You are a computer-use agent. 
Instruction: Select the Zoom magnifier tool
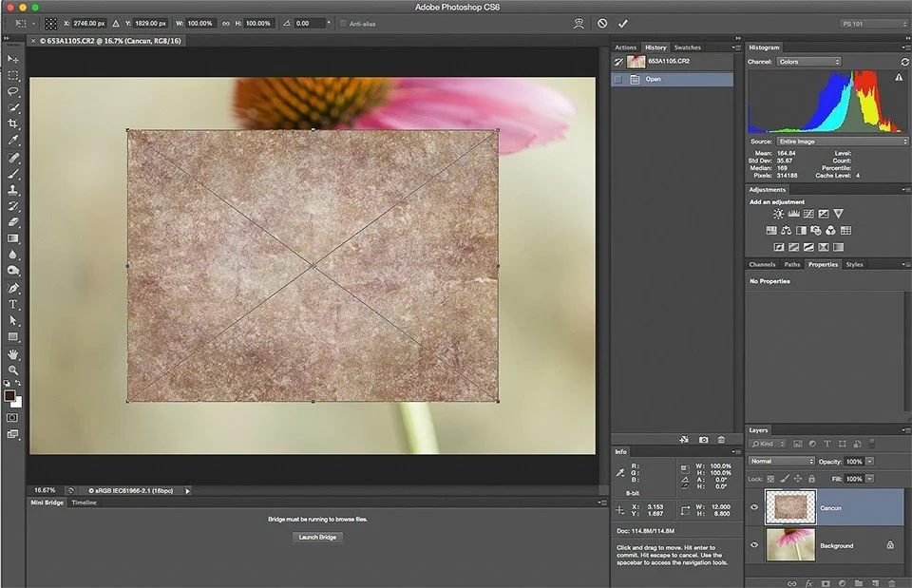click(13, 370)
